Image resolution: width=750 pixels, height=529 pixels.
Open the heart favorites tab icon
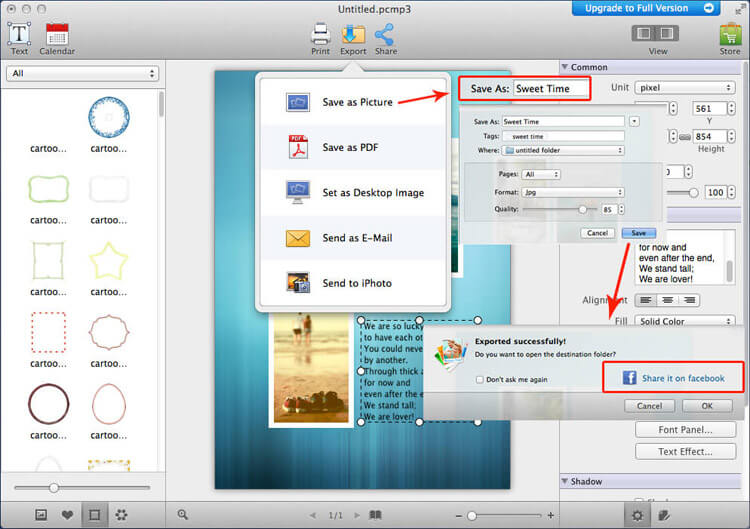[x=67, y=515]
